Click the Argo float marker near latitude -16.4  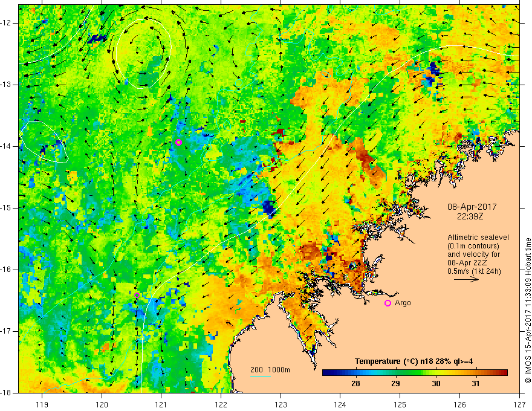pos(137,296)
